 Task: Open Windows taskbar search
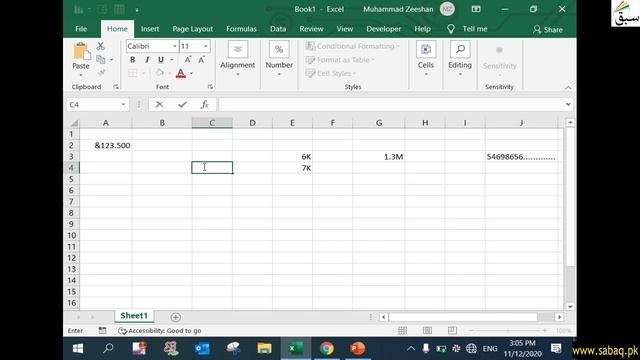pos(108,349)
